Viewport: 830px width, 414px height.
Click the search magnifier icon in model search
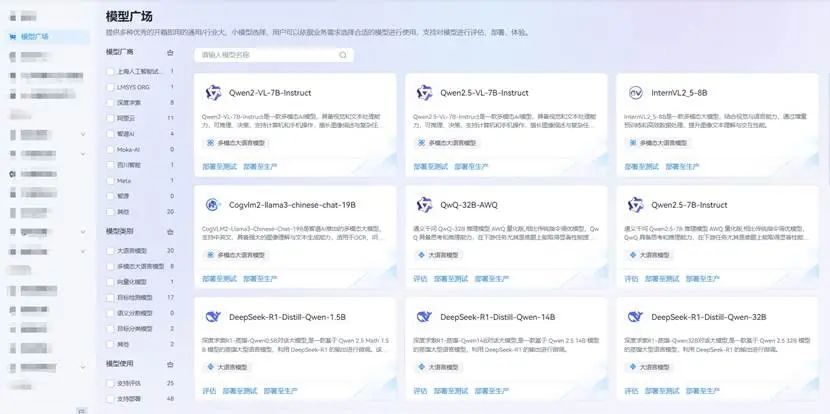[x=342, y=55]
